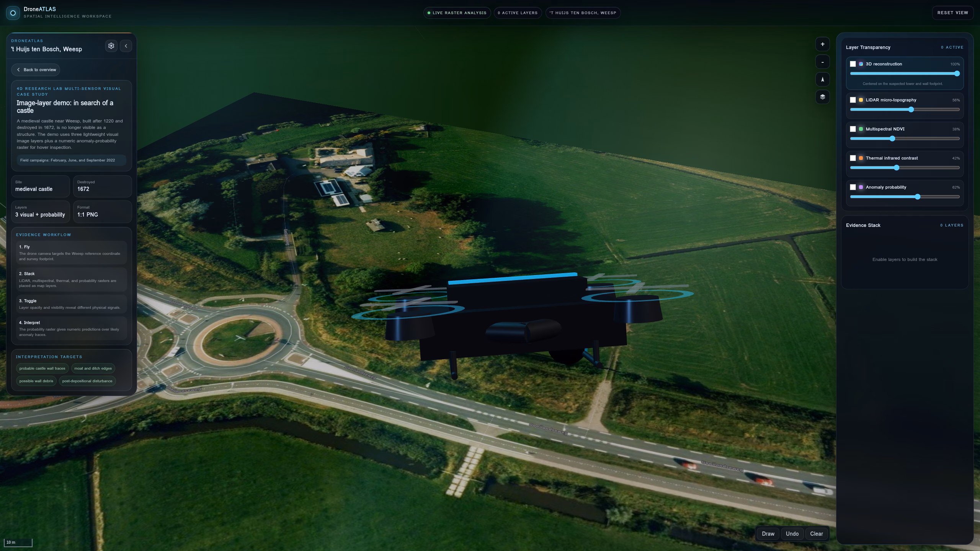
Task: Click the DroneATLAS logo icon
Action: point(13,13)
